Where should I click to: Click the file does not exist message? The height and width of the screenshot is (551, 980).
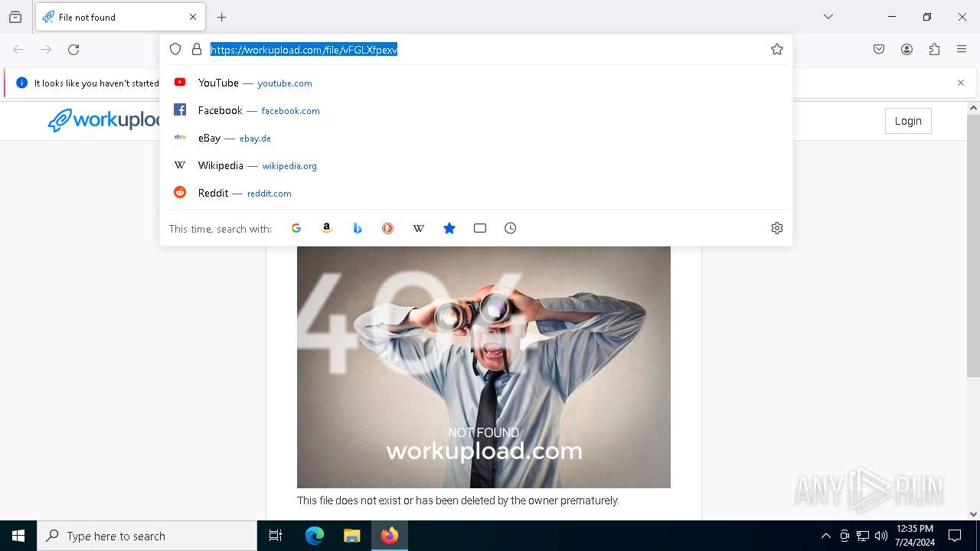(458, 500)
